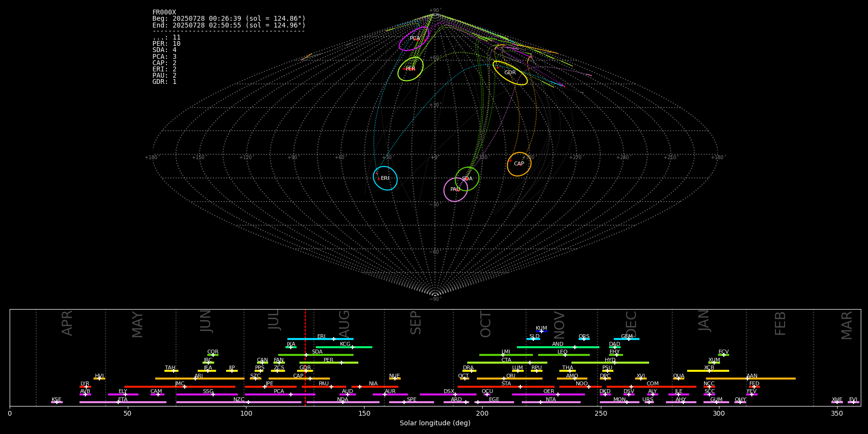This screenshot has height=434, width=868.
Task: Click the -60 latitude label on map
Action: click(434, 252)
